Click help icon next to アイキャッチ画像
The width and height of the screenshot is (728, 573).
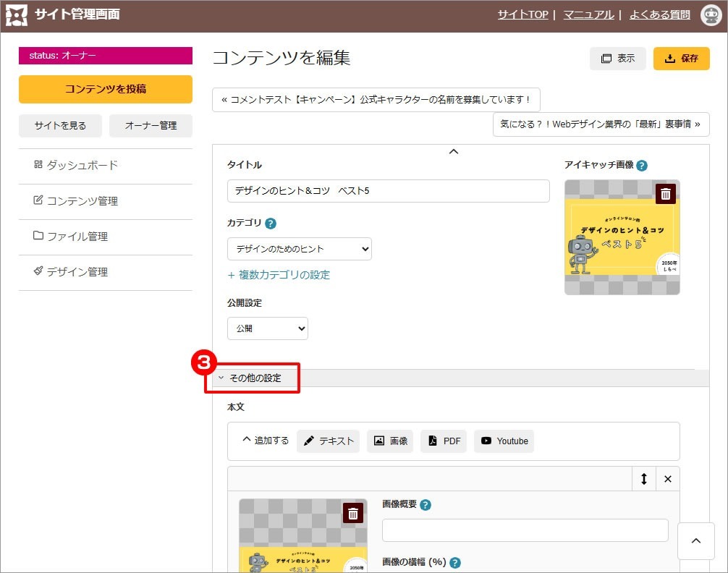(642, 166)
